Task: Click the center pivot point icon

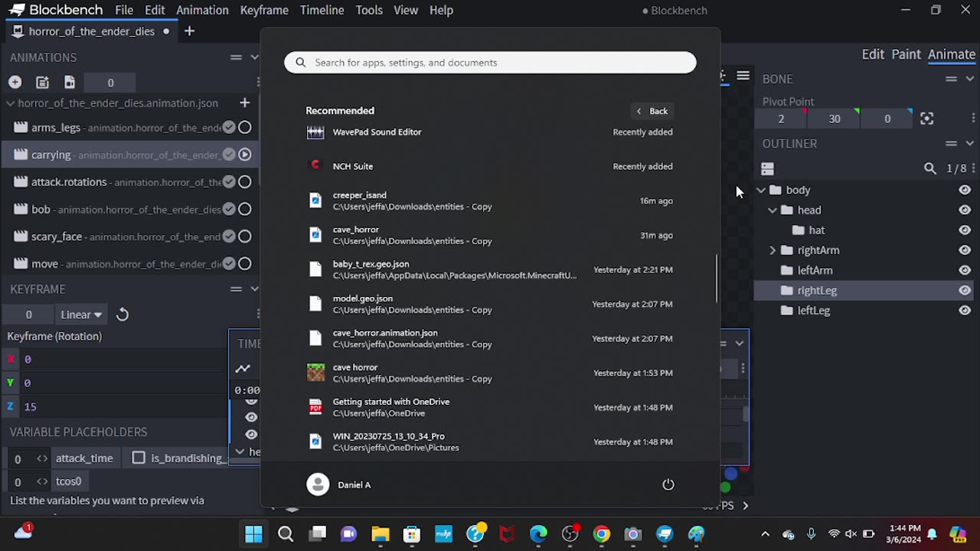Action: (x=927, y=119)
